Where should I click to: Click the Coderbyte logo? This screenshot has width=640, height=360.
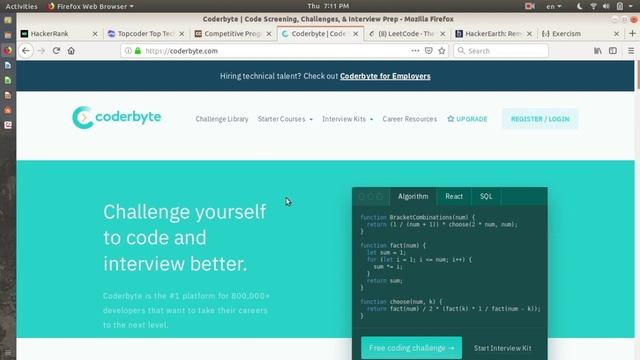coord(117,118)
